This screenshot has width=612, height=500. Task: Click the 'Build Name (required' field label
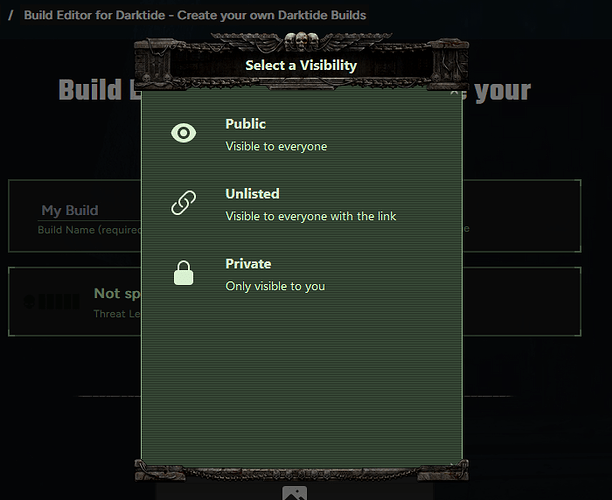pyautogui.click(x=89, y=230)
